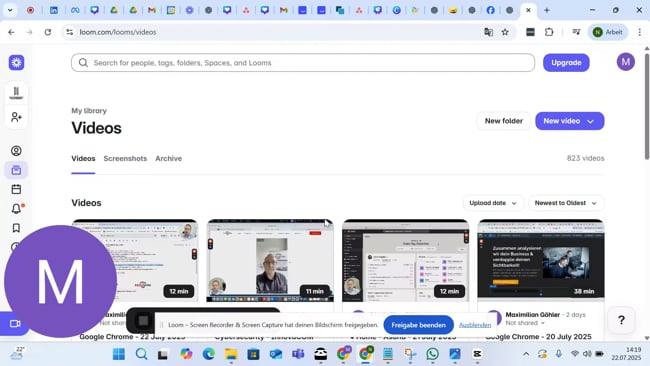Click the New folder button
This screenshot has height=366, width=650.
504,121
